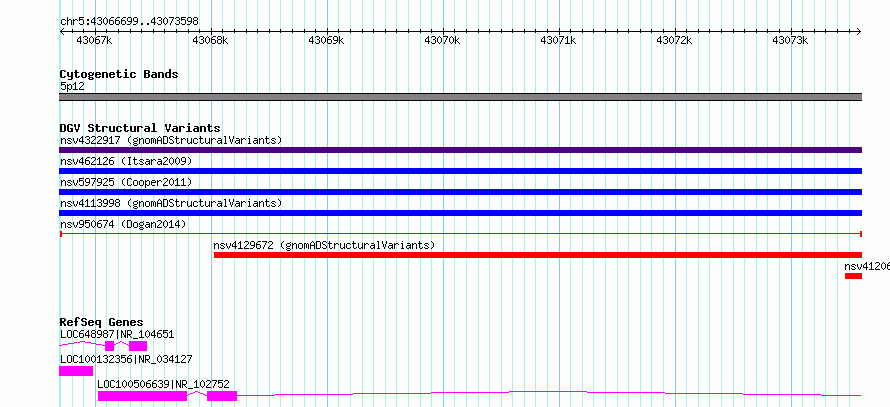Image resolution: width=890 pixels, height=407 pixels.
Task: Select the thin red nsv950674 variant line
Action: (x=460, y=234)
